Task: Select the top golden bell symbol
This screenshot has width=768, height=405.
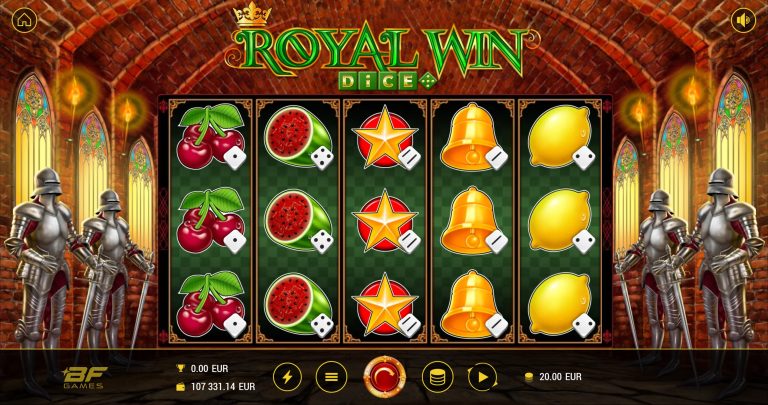Action: (x=473, y=137)
